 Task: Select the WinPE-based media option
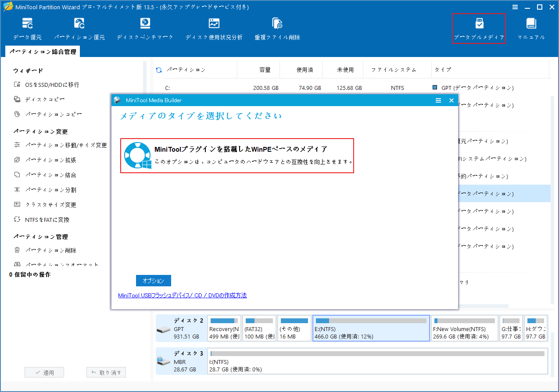pos(237,155)
